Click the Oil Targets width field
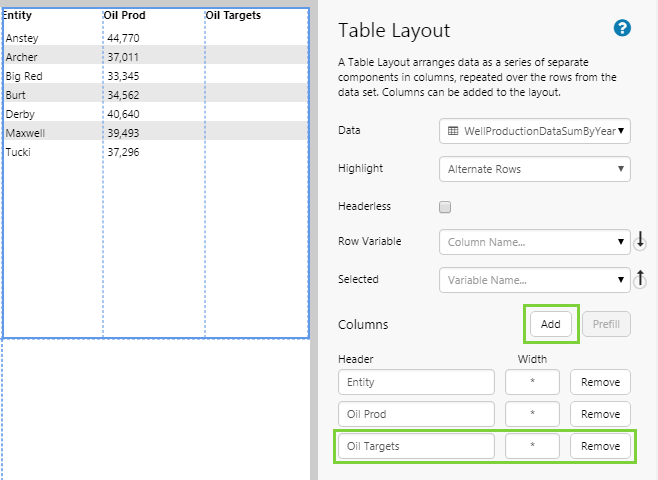Viewport: 658px width, 480px height. click(x=532, y=446)
